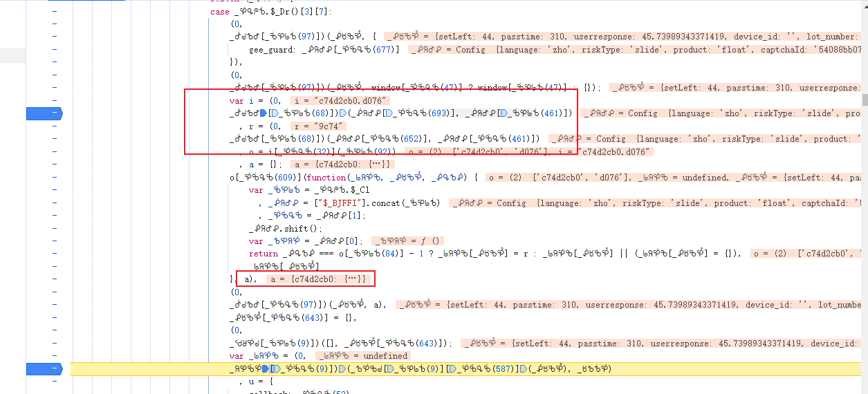Click the inline marker just before (587) on highlighted line
868x394 pixels.
pyautogui.click(x=452, y=369)
